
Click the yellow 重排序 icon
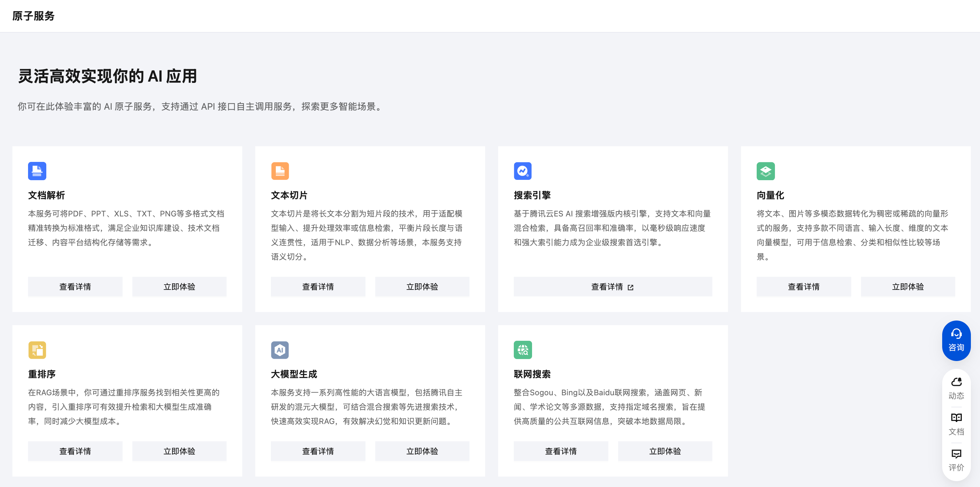(x=37, y=350)
